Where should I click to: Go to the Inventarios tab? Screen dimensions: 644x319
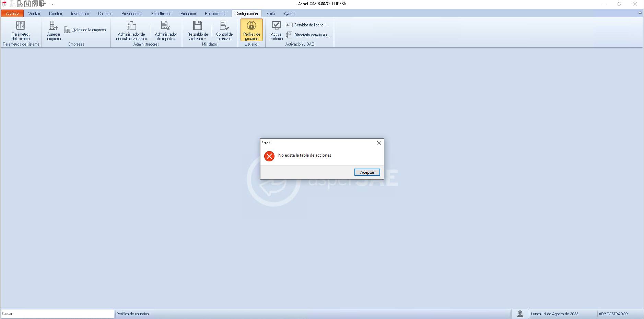coord(80,14)
